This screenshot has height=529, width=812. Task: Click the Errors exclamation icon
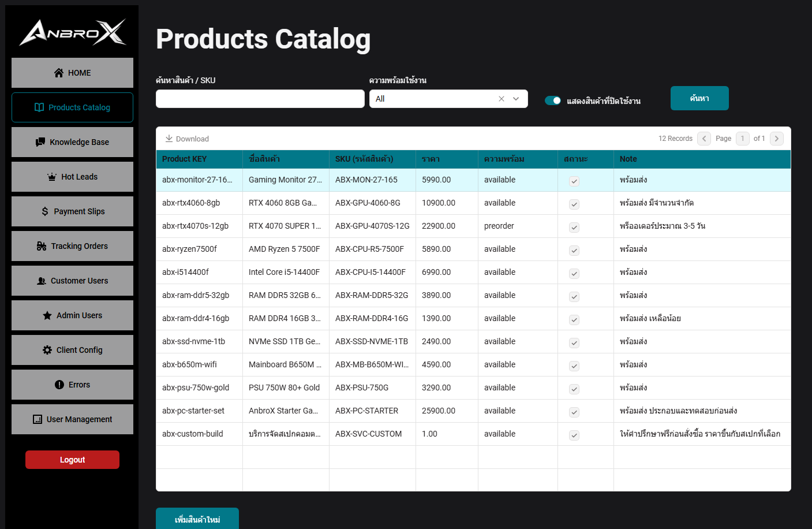pyautogui.click(x=59, y=385)
